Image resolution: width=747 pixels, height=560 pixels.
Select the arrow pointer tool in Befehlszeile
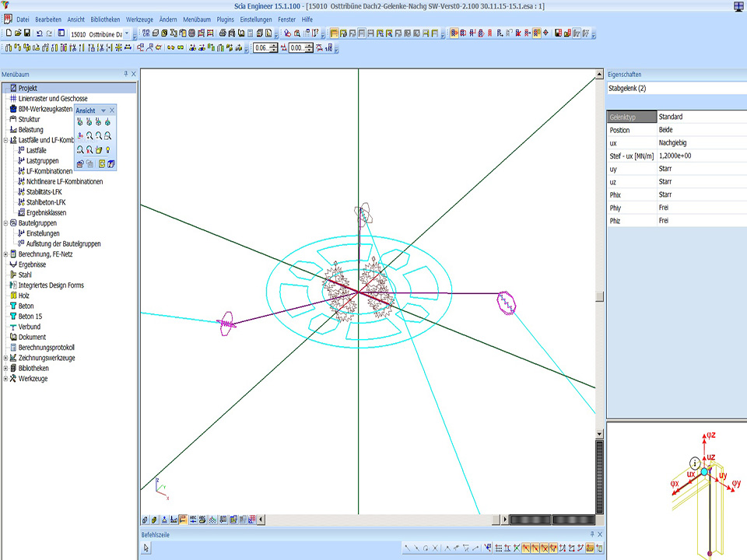tap(146, 549)
